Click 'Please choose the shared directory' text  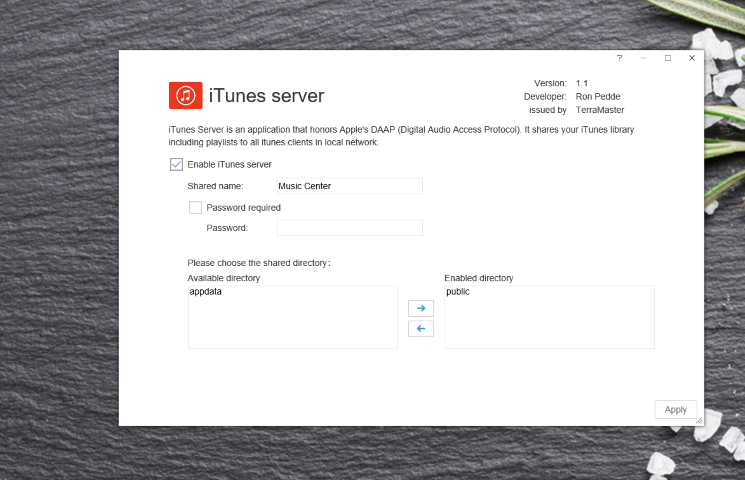pyautogui.click(x=258, y=263)
